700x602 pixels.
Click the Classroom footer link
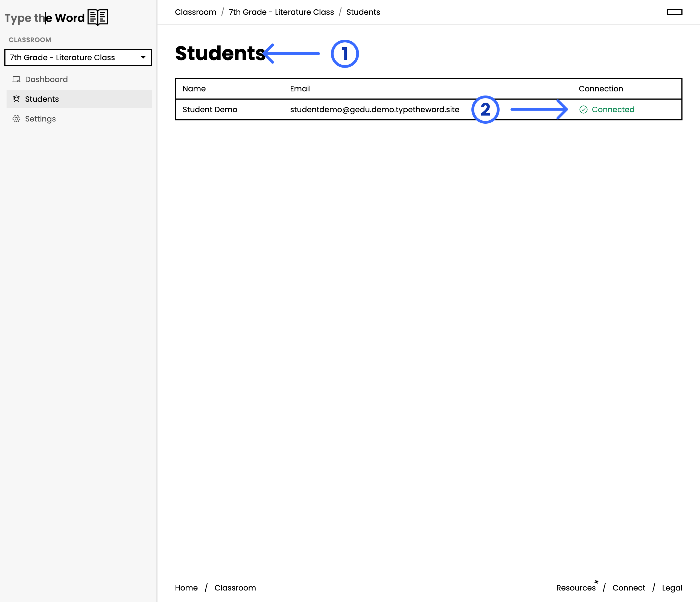[235, 588]
